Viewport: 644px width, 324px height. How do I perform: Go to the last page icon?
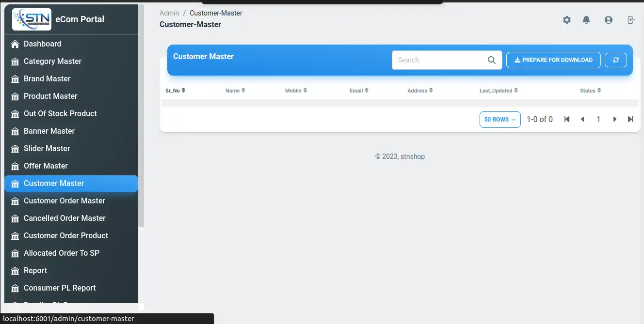(630, 119)
